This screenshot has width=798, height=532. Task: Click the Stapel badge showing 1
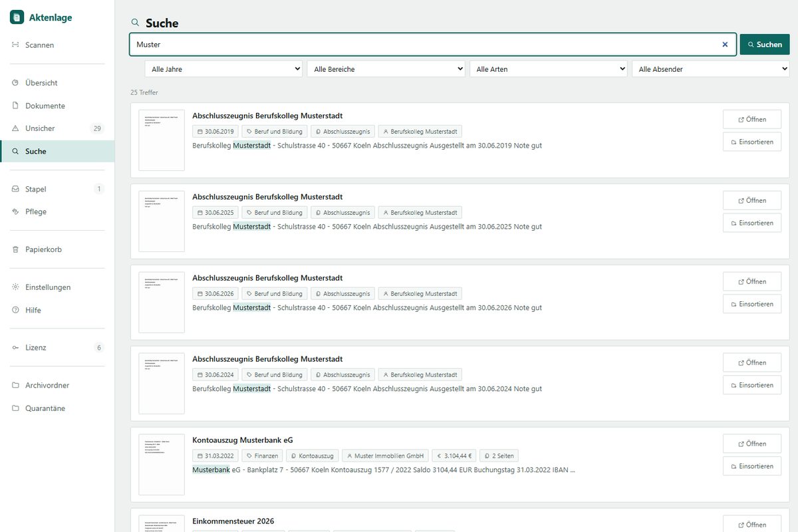[x=99, y=189]
